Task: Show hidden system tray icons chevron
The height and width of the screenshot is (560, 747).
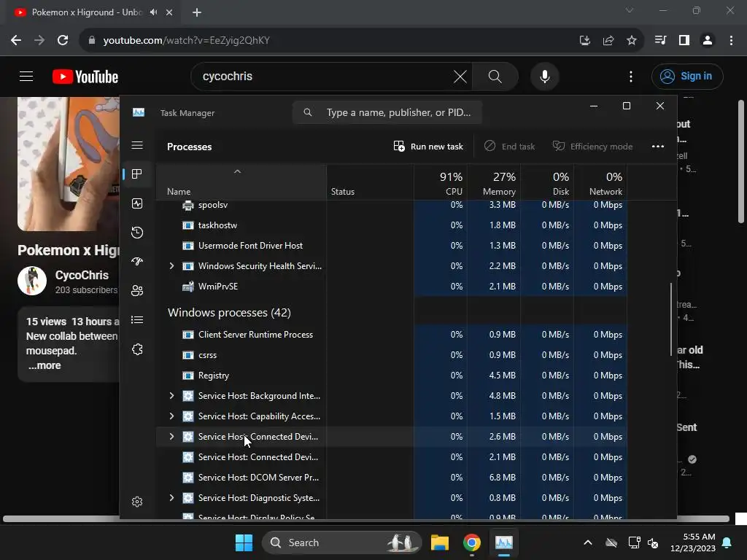Action: click(588, 542)
